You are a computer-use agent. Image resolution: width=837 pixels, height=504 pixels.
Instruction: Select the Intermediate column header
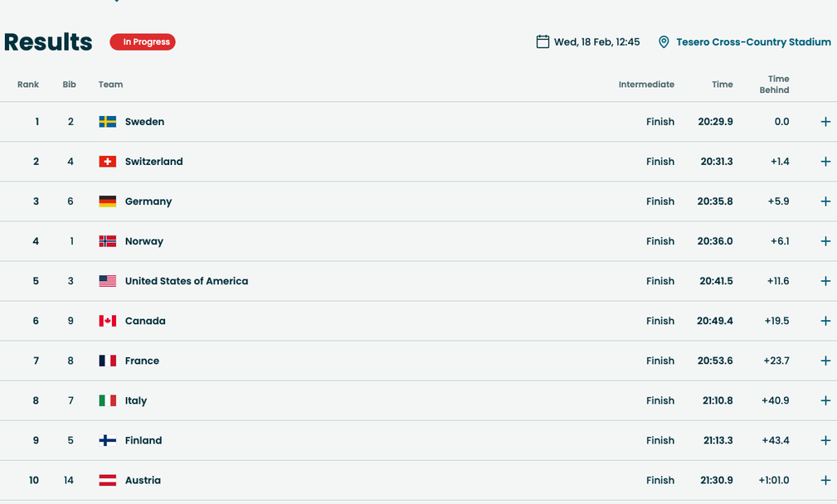646,85
